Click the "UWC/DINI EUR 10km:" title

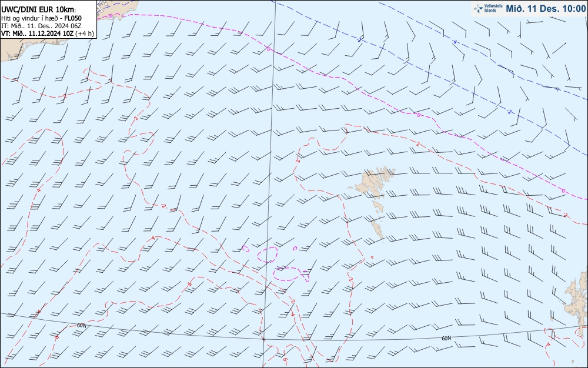tap(39, 9)
